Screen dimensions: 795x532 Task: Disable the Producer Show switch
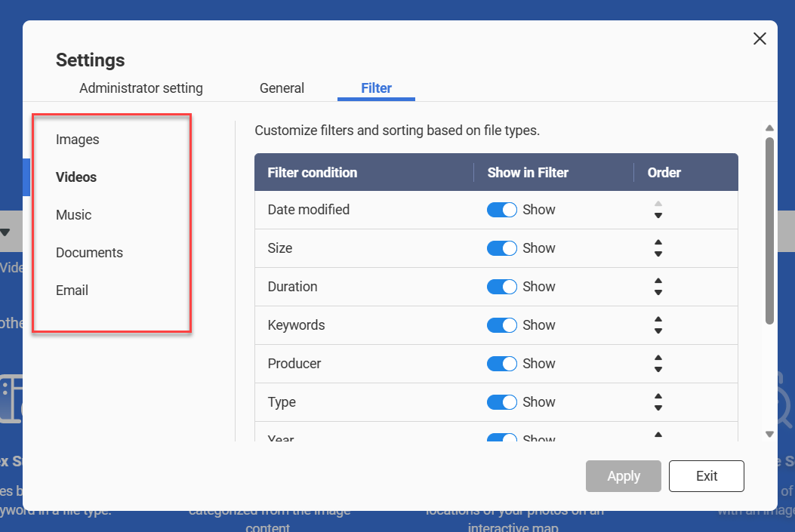click(x=501, y=363)
